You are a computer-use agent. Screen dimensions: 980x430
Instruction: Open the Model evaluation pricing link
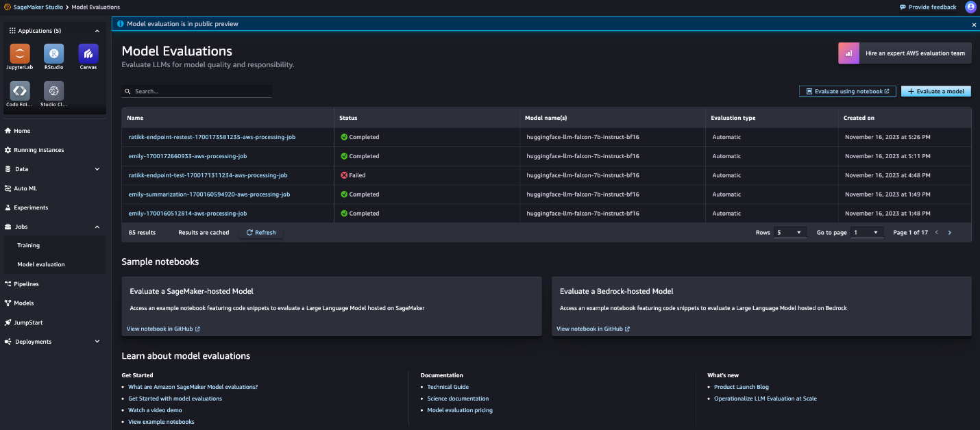[x=459, y=409]
